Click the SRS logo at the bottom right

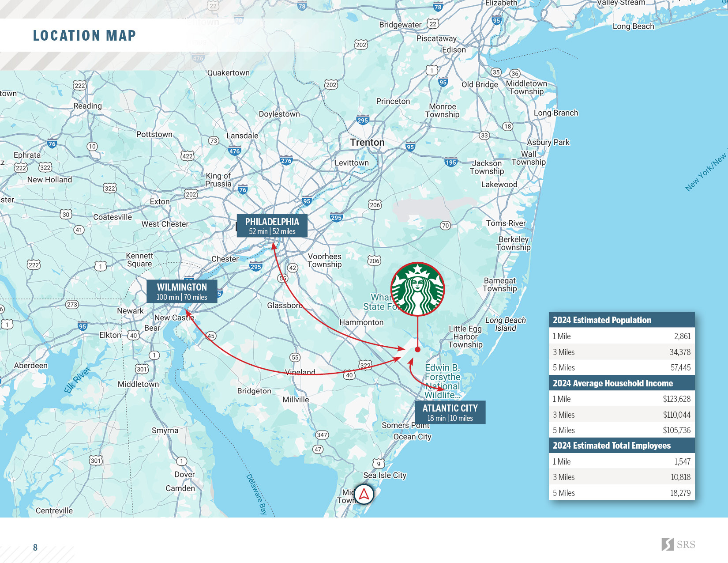tap(678, 544)
